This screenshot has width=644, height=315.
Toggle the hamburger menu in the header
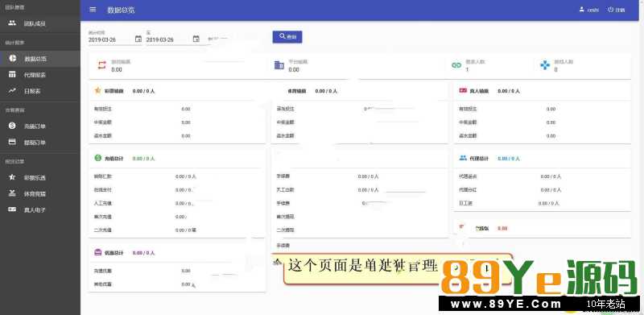[93, 10]
